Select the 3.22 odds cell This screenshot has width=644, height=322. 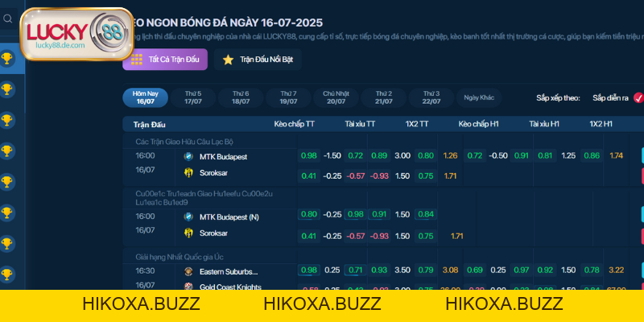616,270
